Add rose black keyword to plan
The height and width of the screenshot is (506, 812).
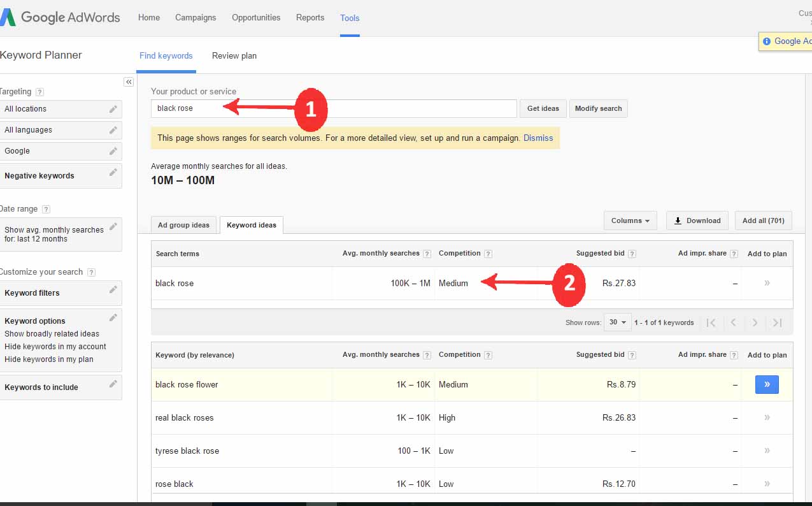point(767,484)
